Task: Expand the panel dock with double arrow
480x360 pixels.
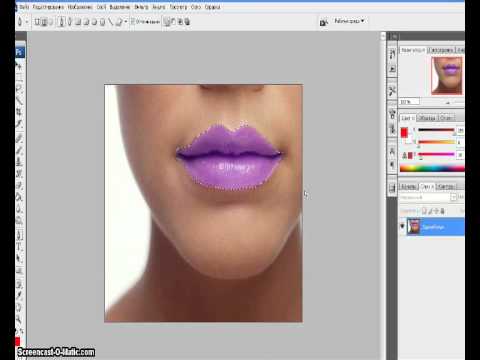Action: [x=394, y=36]
